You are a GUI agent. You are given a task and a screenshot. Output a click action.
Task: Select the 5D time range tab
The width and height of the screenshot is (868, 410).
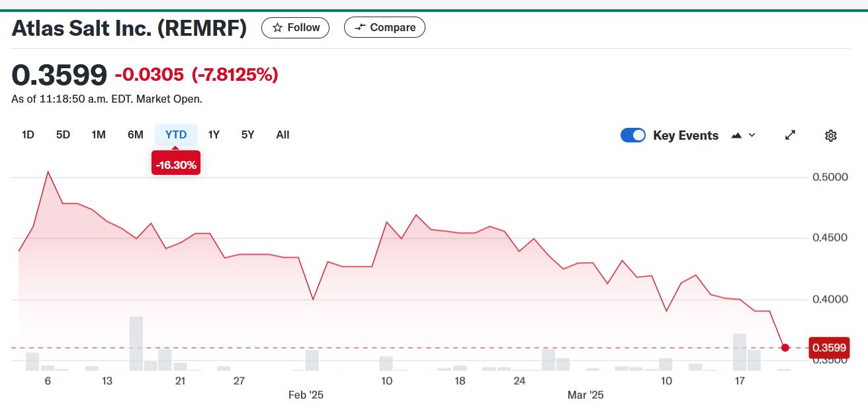coord(63,135)
